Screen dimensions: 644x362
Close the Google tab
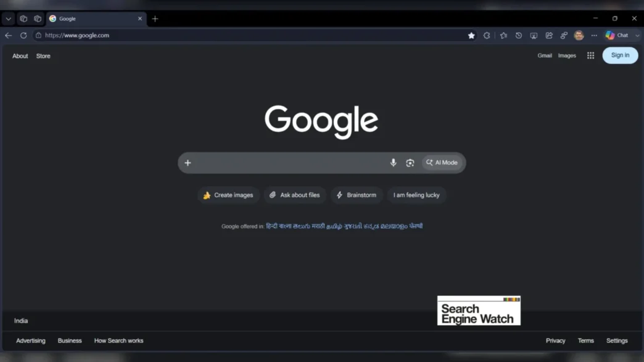(140, 19)
